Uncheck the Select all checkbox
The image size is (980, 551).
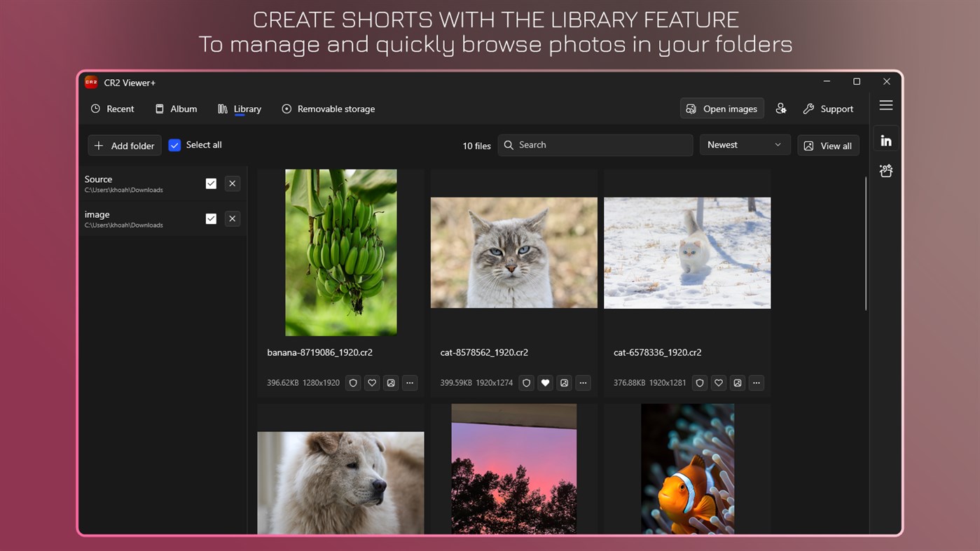[x=174, y=145]
